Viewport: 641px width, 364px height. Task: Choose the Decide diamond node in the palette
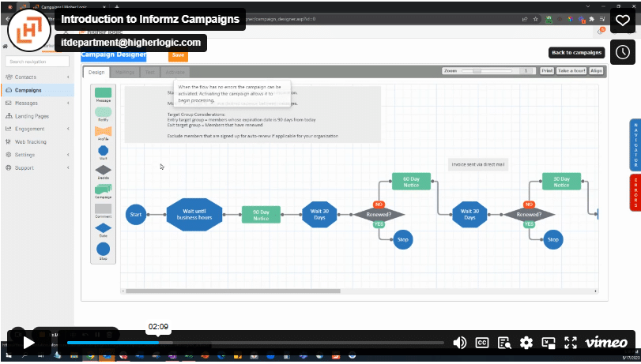click(x=103, y=169)
